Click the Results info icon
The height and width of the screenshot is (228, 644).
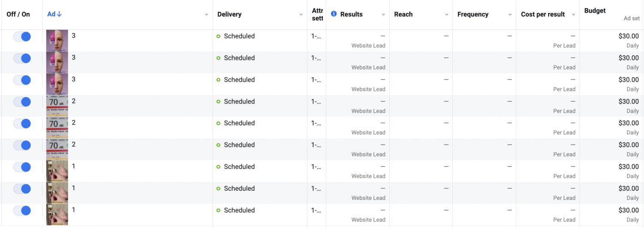[334, 14]
